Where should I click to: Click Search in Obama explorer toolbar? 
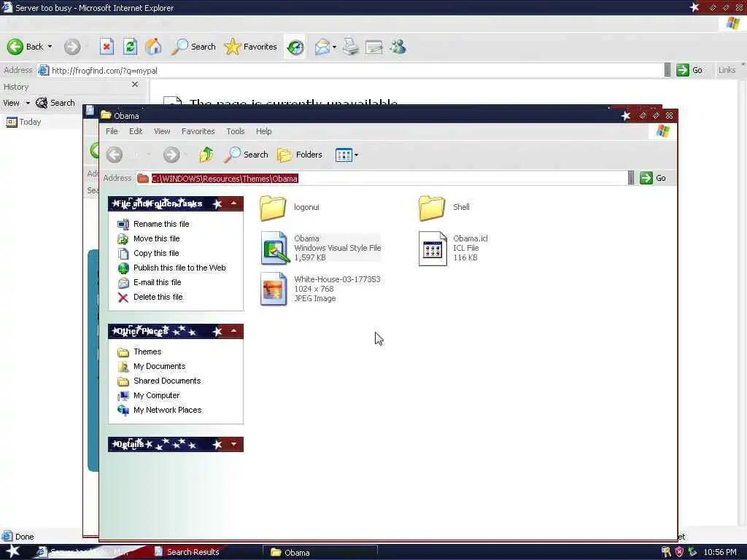coord(247,155)
